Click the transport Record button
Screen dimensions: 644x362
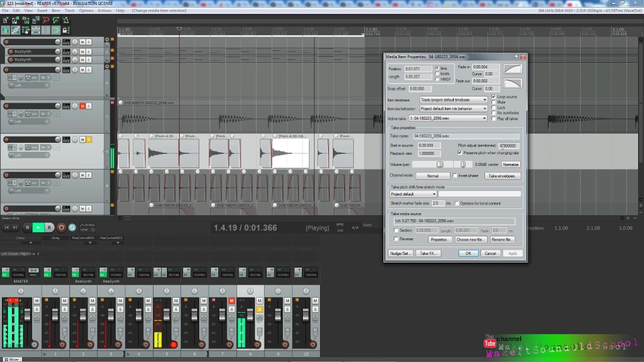point(61,227)
